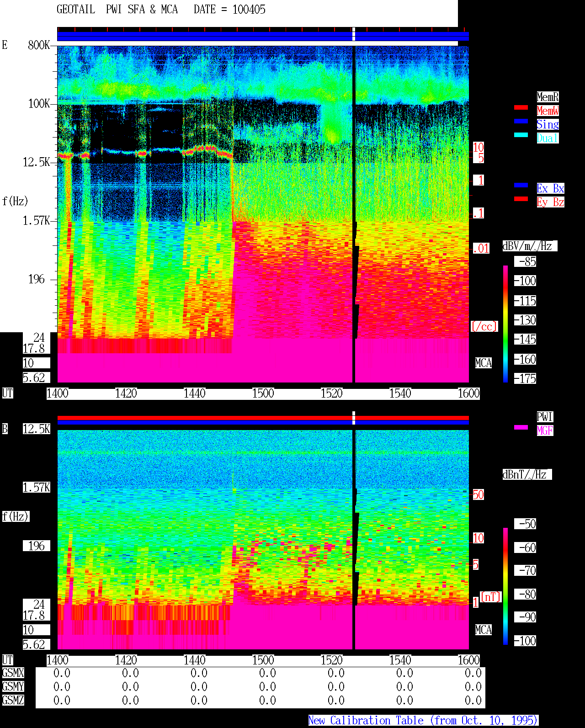Click the PWI legend label
The image size is (585, 728).
545,417
